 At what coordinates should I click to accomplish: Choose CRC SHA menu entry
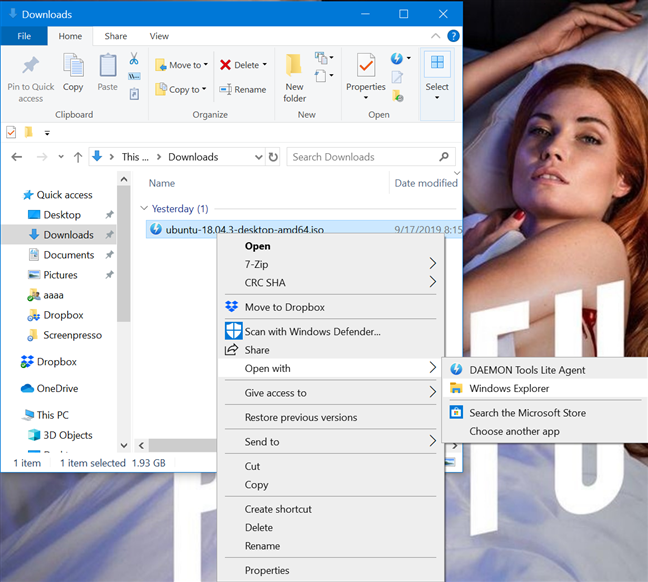(331, 283)
